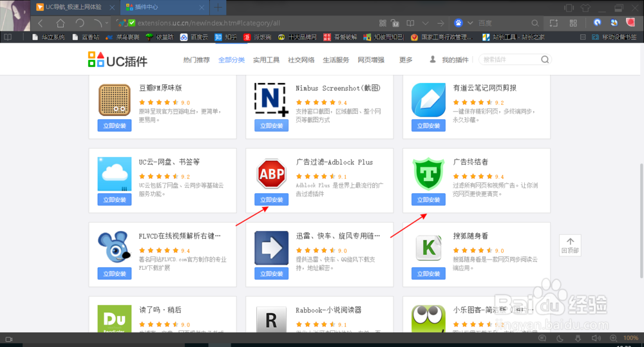This screenshot has width=644, height=347.
Task: Install 搜狐随身看 plugin
Action: click(x=428, y=274)
